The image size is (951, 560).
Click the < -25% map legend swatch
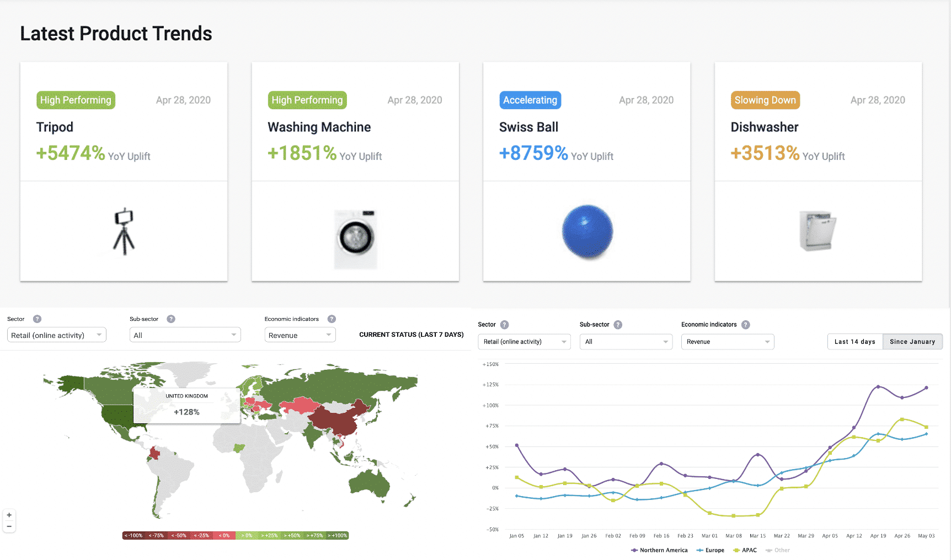(201, 536)
